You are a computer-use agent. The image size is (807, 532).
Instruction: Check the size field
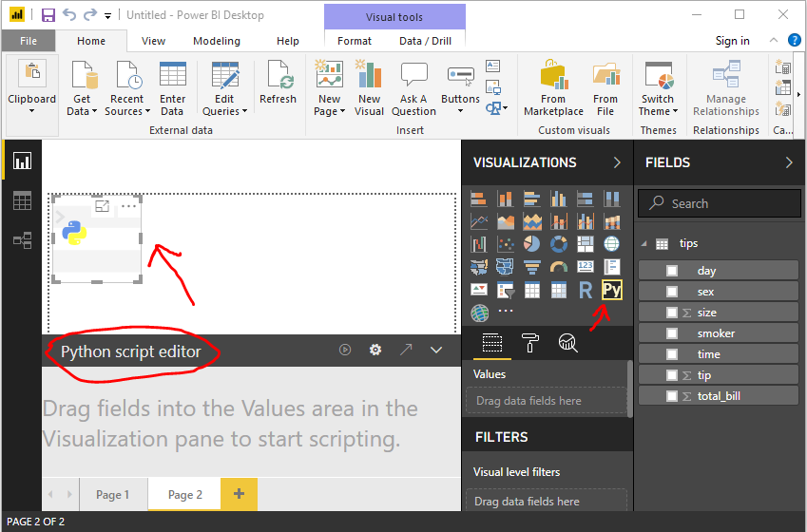(672, 313)
